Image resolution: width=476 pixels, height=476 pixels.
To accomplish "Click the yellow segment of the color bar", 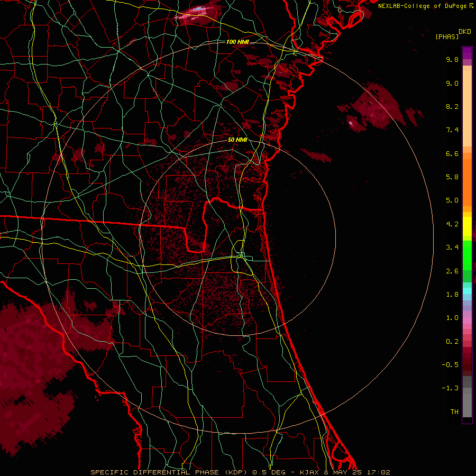I will tap(467, 226).
